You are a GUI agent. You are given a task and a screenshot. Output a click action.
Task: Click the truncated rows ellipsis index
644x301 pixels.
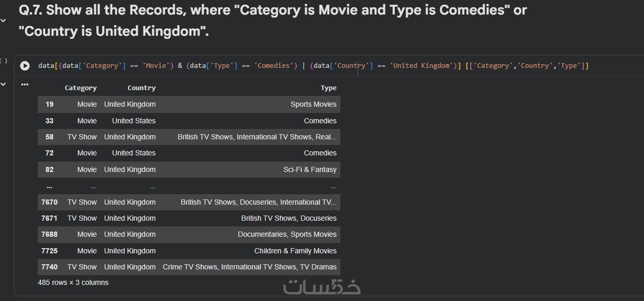pyautogui.click(x=49, y=186)
